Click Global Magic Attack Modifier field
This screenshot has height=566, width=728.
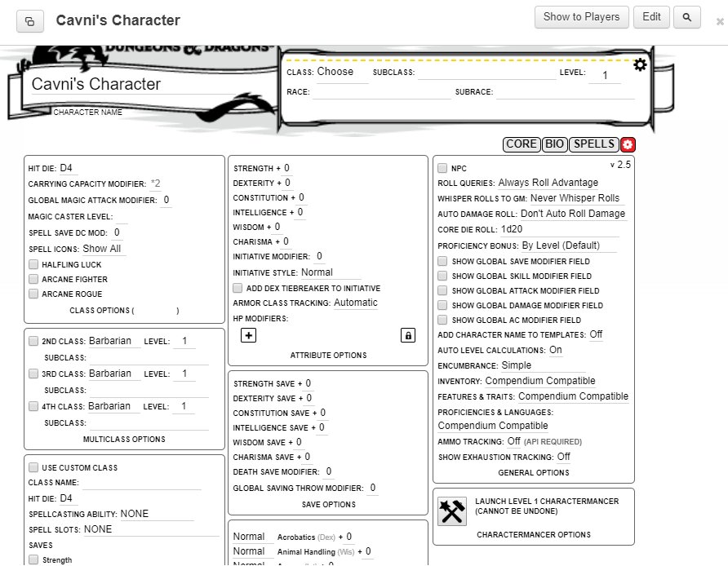tap(166, 200)
